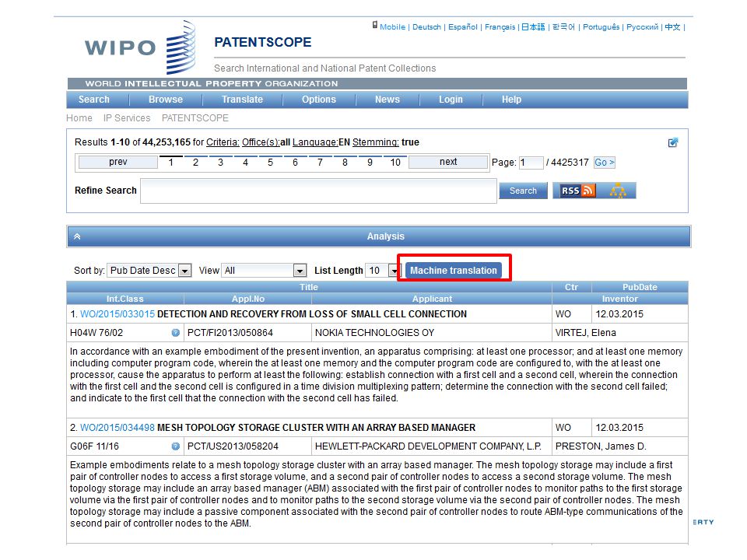Viewport: 747px width, 560px height.
Task: Click the Title column header
Action: click(309, 287)
